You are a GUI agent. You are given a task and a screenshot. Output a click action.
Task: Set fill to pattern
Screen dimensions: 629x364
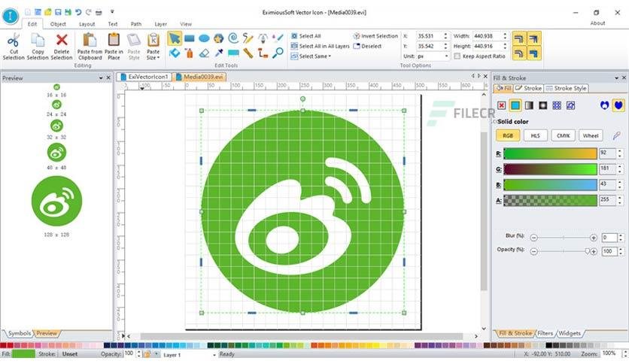557,105
